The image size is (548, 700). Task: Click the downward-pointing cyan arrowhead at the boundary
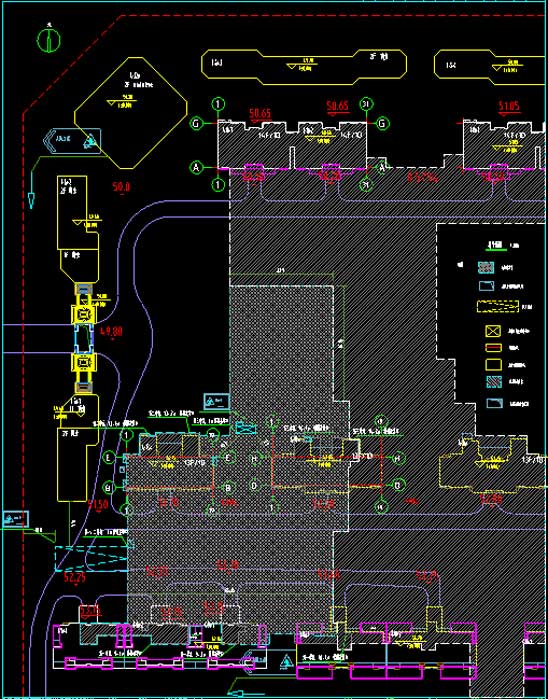pos(32,200)
